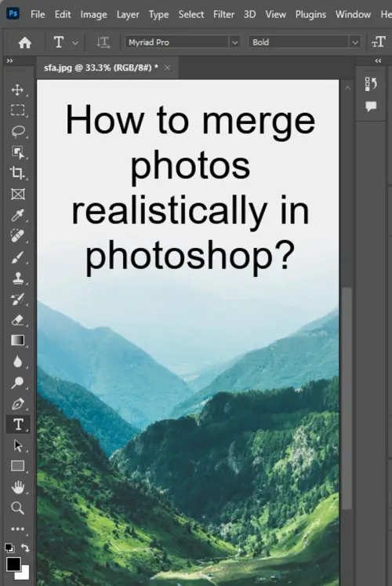Click the font size icon
Image resolution: width=392 pixels, height=586 pixels.
click(378, 42)
